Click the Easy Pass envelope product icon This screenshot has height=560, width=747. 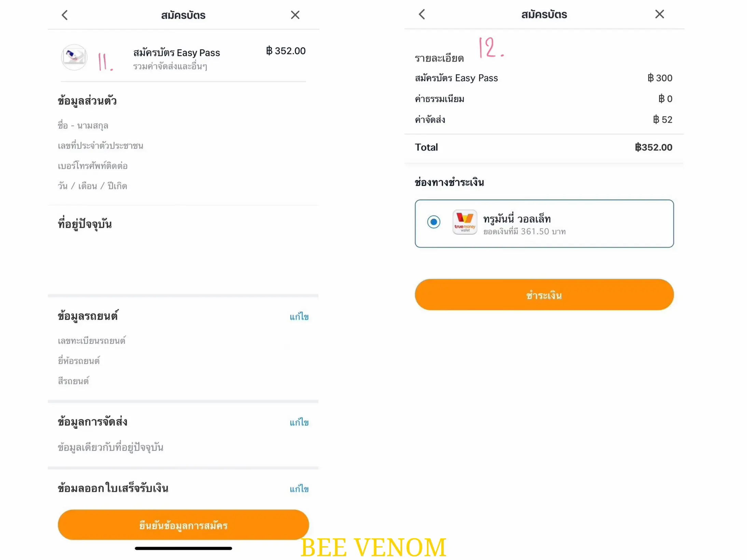(x=74, y=58)
